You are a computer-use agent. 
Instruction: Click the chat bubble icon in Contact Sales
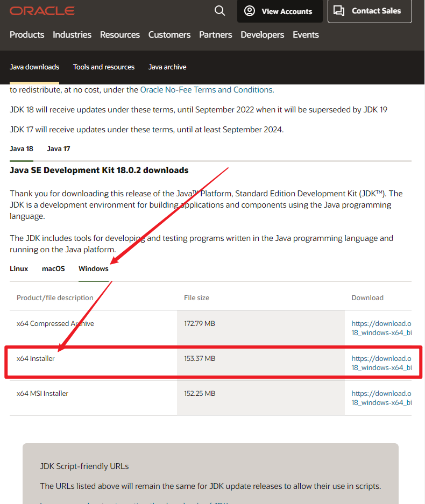(x=339, y=11)
